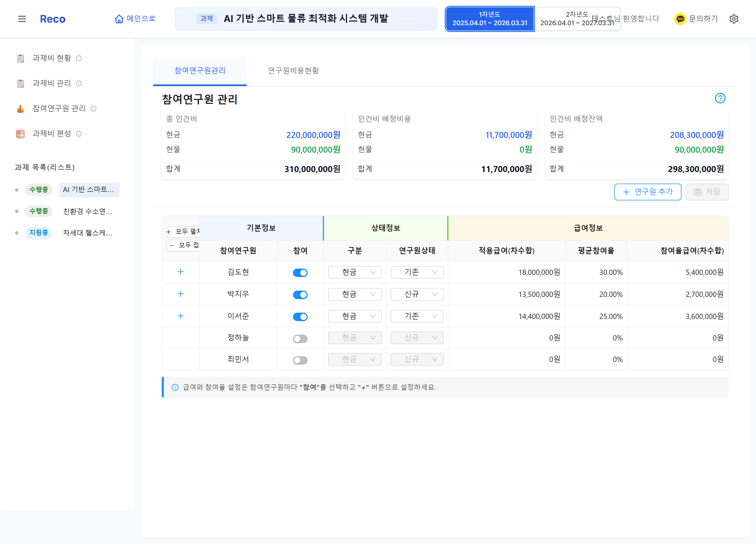Screen dimensions: 756x544
Task: Click the 과제 tag label
Action: tap(207, 19)
